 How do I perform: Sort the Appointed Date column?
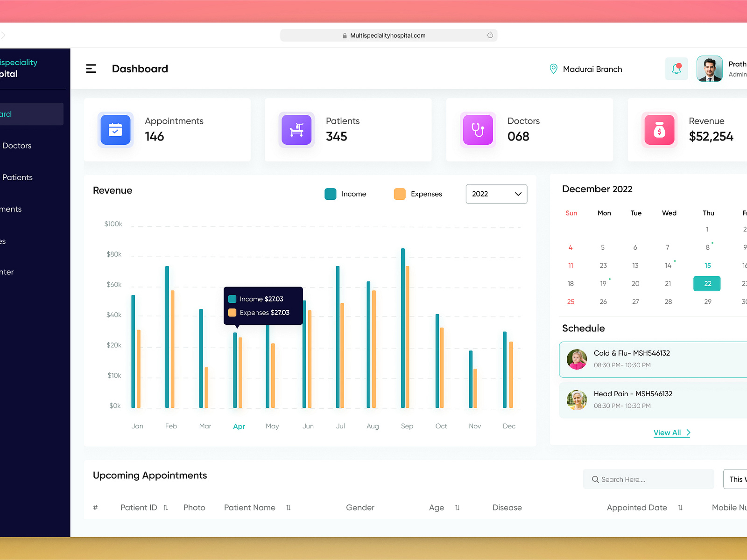point(680,507)
